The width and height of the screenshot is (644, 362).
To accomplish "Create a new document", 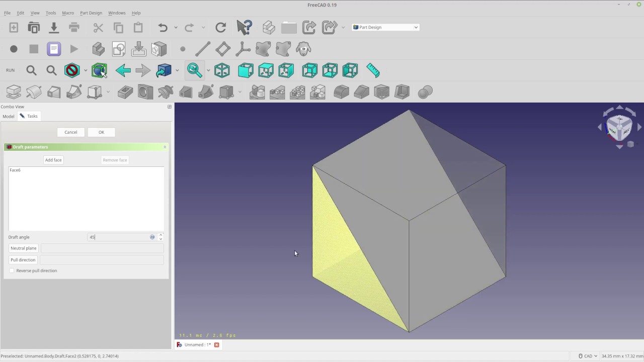I will pos(14,28).
